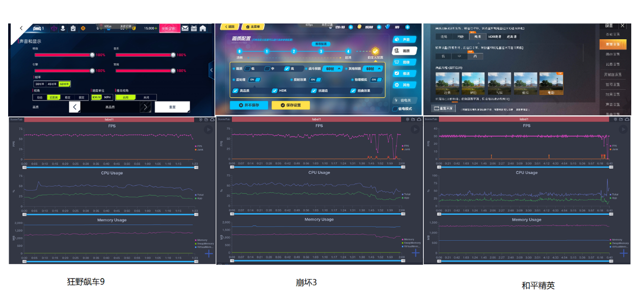Viewport: 644px width, 303px height.
Task: Uncheck the HDR checkbox in 画质配置
Action: [x=274, y=91]
